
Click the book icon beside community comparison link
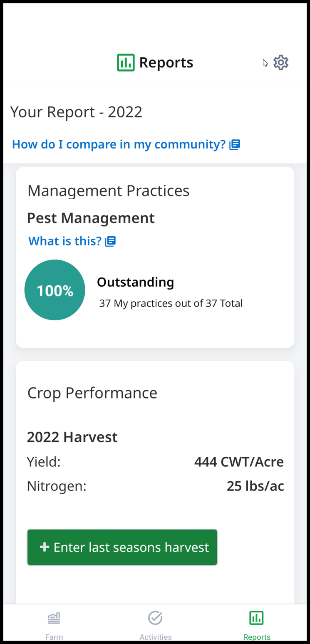pos(235,144)
